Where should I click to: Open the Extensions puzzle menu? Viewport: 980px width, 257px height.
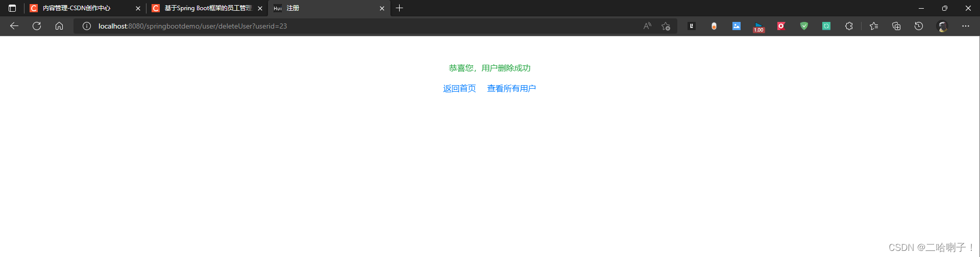point(849,26)
